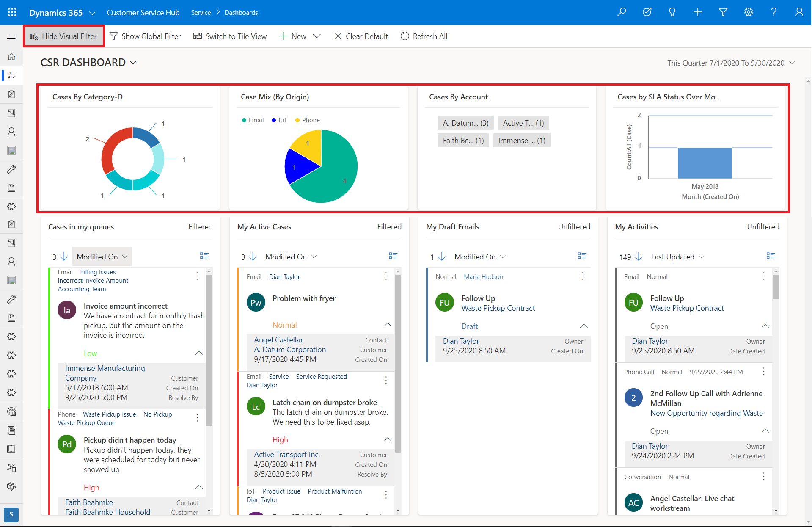This screenshot has height=527, width=812.
Task: Collapse details of Latch chain on dumpster card
Action: point(388,439)
